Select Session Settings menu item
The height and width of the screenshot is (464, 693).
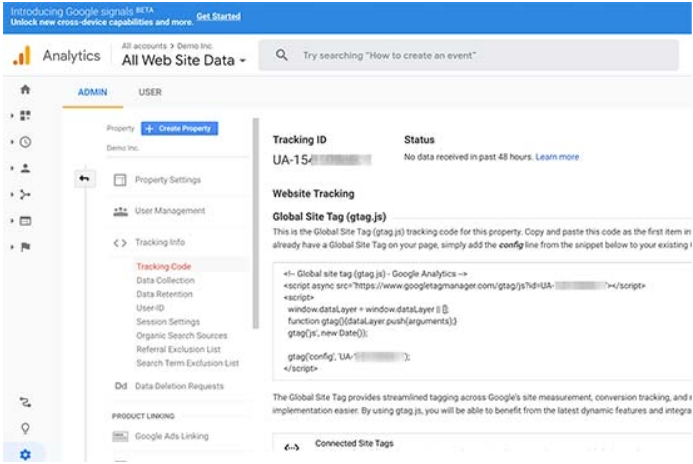(168, 322)
